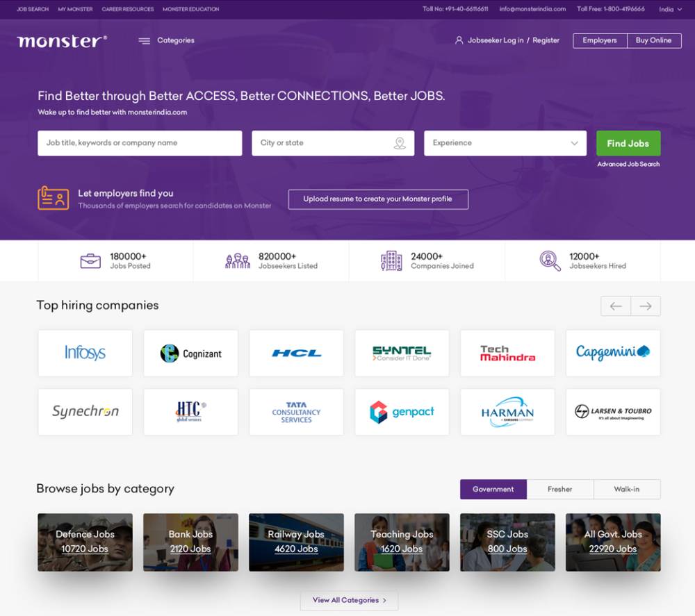Show previous companies with left arrow
Viewport: 695px width, 616px height.
(616, 306)
